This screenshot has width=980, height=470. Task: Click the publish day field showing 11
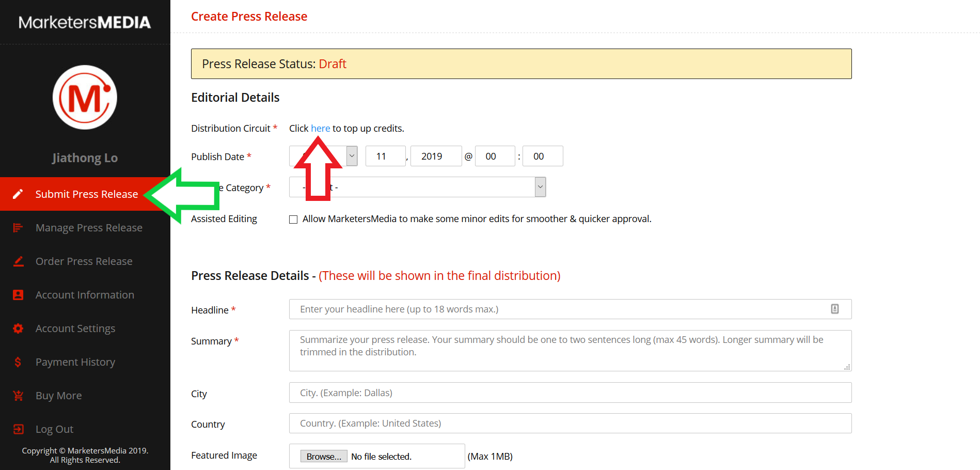[386, 156]
